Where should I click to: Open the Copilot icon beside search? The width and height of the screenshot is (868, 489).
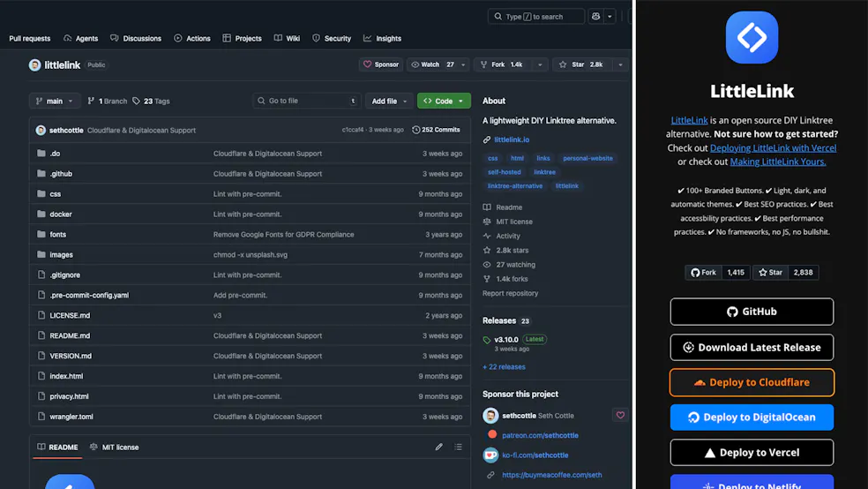point(595,17)
